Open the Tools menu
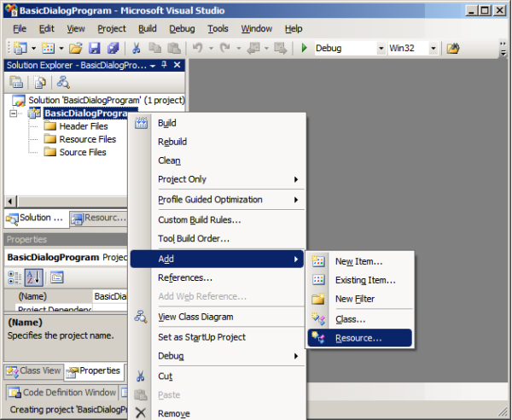The image size is (512, 420). [x=218, y=29]
